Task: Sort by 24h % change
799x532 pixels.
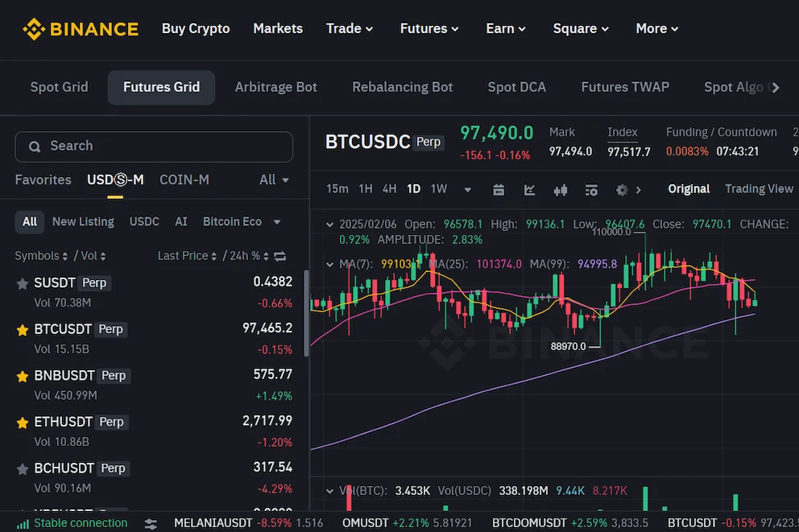Action: (x=249, y=256)
